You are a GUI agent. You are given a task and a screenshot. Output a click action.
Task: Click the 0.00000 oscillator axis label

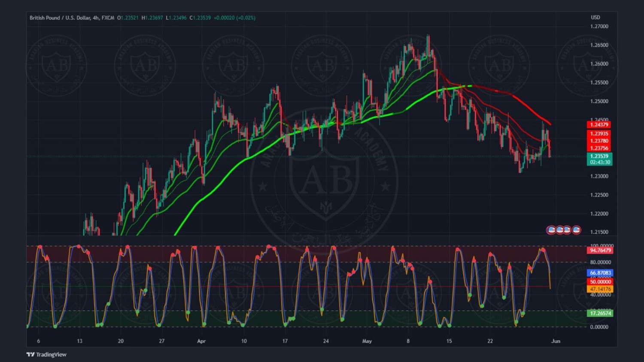click(599, 327)
